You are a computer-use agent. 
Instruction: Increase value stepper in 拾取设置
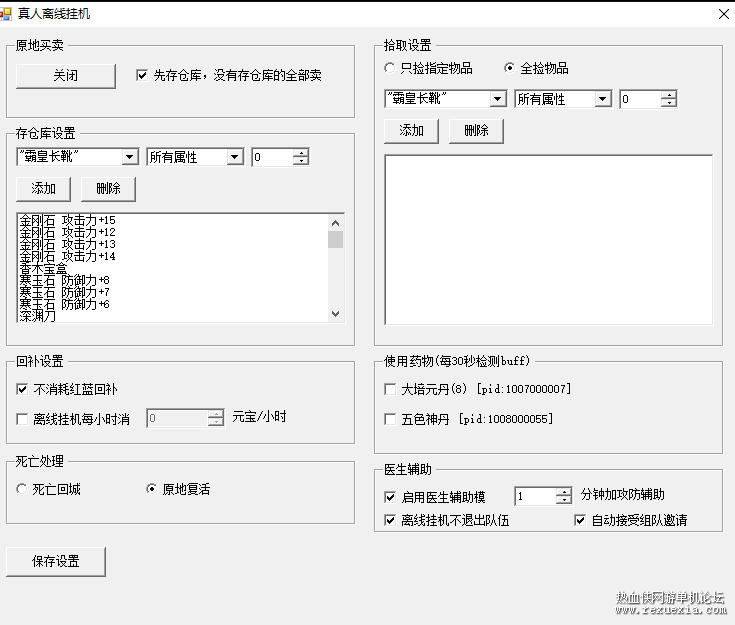(668, 95)
